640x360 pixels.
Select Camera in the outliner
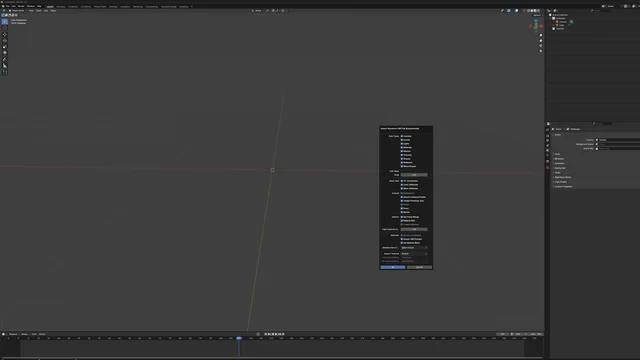(562, 22)
